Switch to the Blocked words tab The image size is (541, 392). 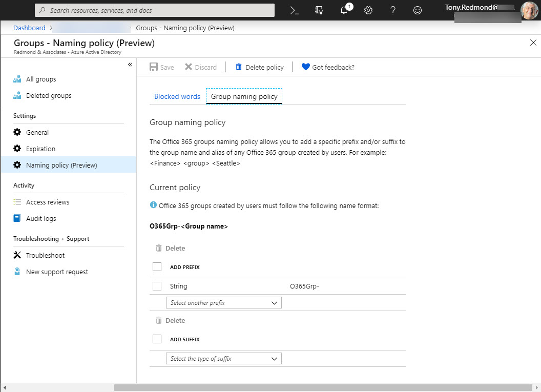[x=177, y=96]
